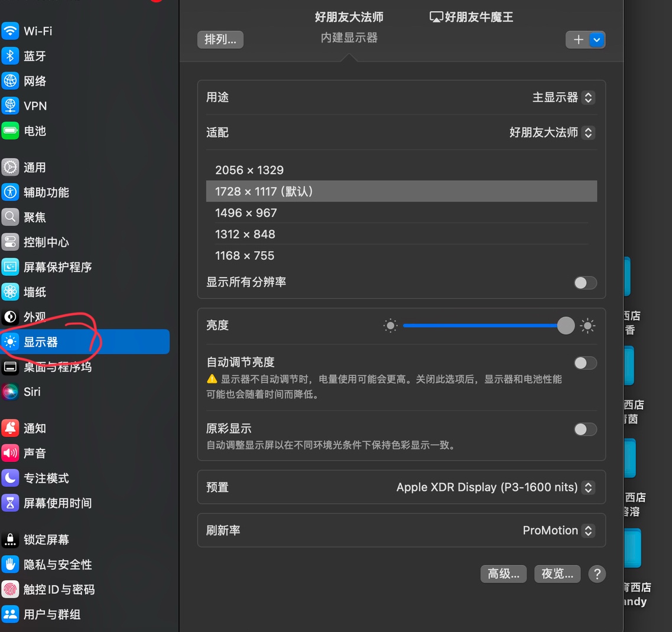Expand the blue chevron beside plus button
Image resolution: width=672 pixels, height=632 pixels.
597,40
